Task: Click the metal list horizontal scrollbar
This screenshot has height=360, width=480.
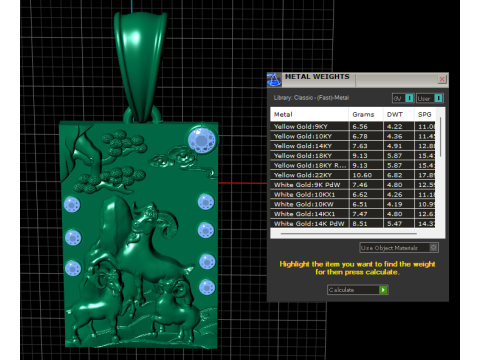Action: point(349,234)
